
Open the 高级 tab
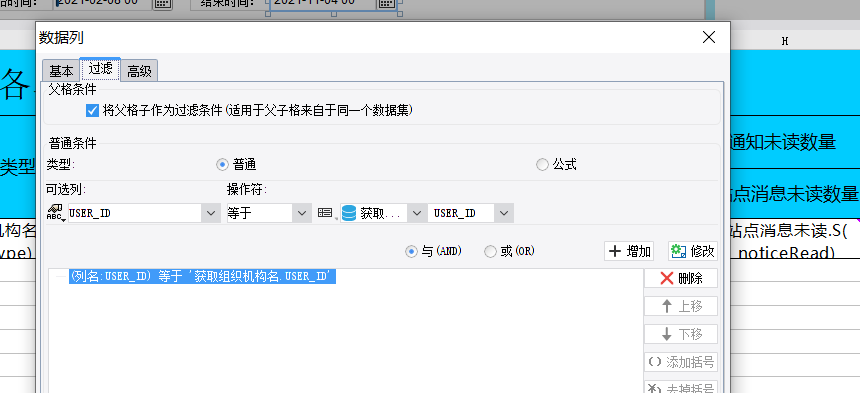[139, 71]
